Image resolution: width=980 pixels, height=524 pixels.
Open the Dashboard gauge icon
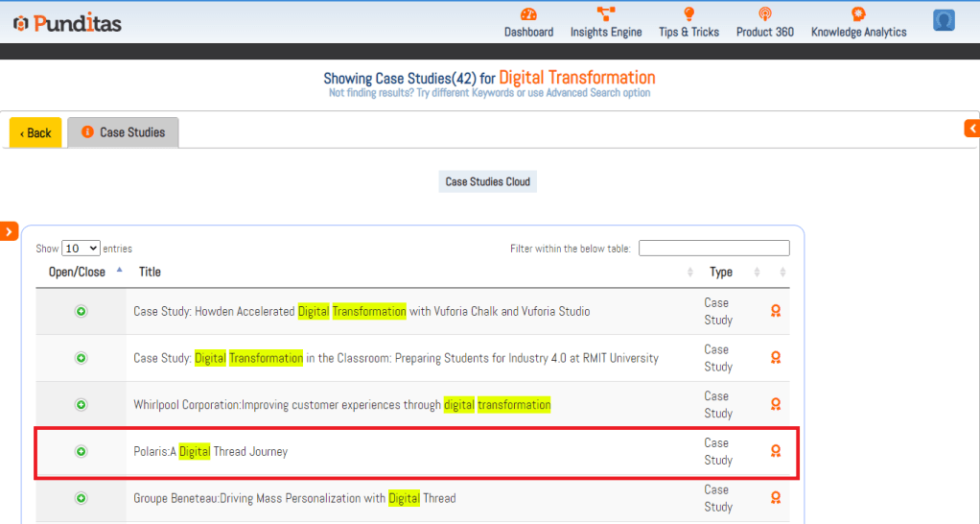528,14
